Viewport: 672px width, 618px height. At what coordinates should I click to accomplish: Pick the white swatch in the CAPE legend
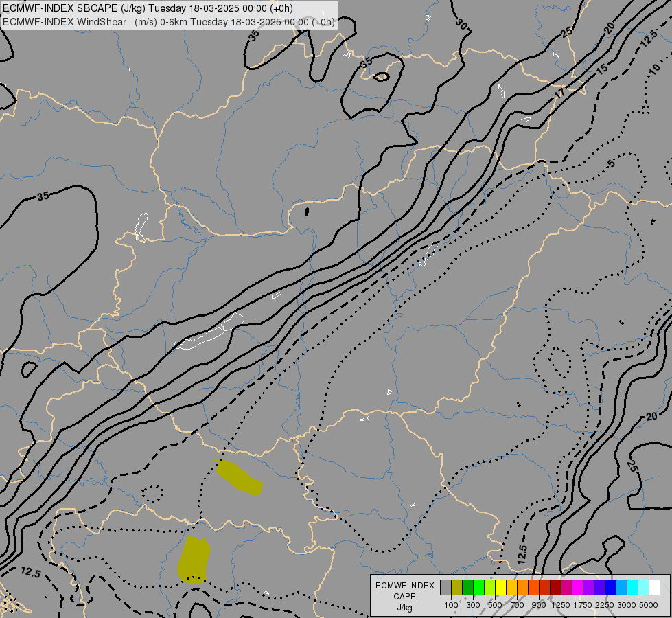pyautogui.click(x=654, y=588)
